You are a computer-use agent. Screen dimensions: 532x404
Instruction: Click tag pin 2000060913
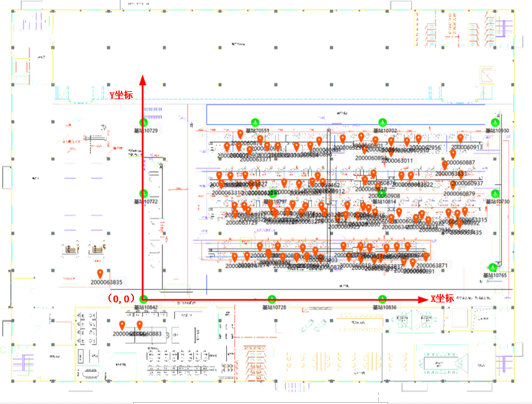pos(461,139)
